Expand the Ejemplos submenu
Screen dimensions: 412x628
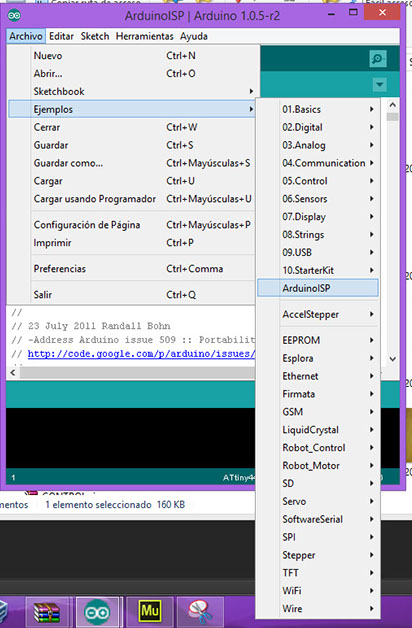(131, 109)
